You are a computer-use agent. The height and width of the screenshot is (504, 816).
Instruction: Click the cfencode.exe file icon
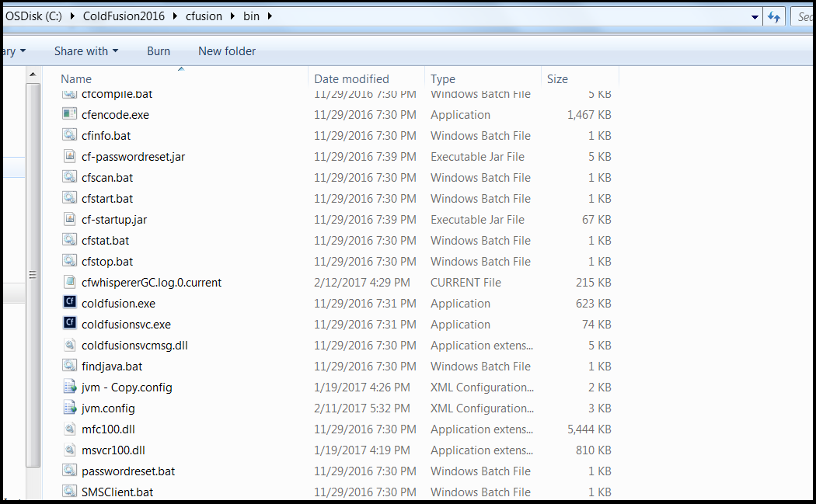(70, 114)
